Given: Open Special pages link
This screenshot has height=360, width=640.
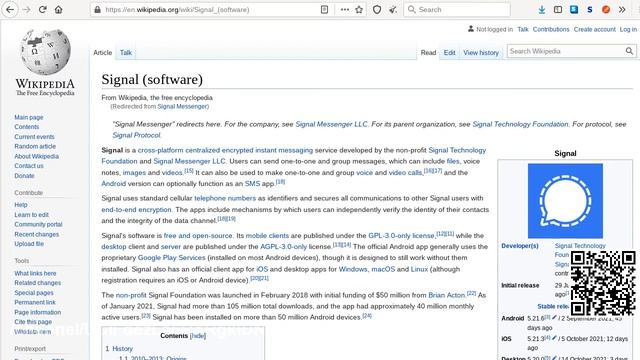Looking at the screenshot, I should (x=34, y=293).
